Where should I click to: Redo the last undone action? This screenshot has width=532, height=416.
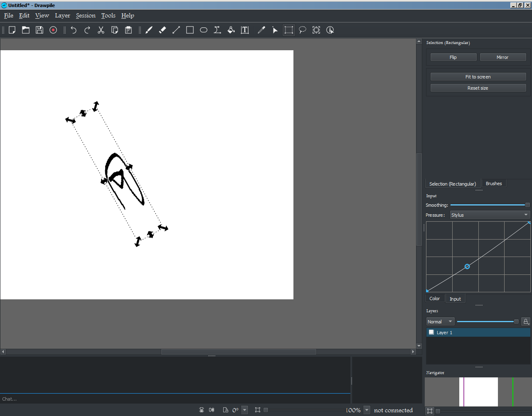pyautogui.click(x=87, y=30)
